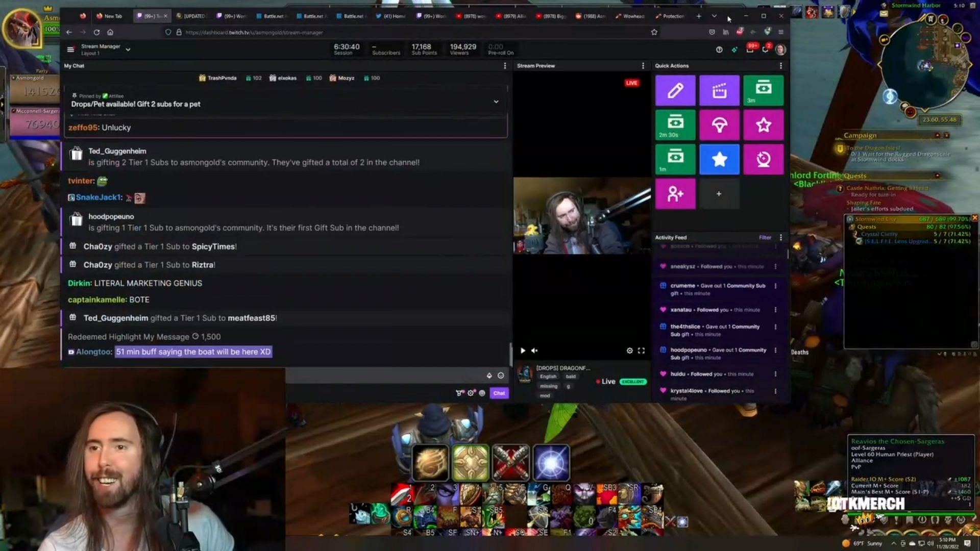980x551 pixels.
Task: Open Stream Preview panel options menu
Action: [x=643, y=66]
